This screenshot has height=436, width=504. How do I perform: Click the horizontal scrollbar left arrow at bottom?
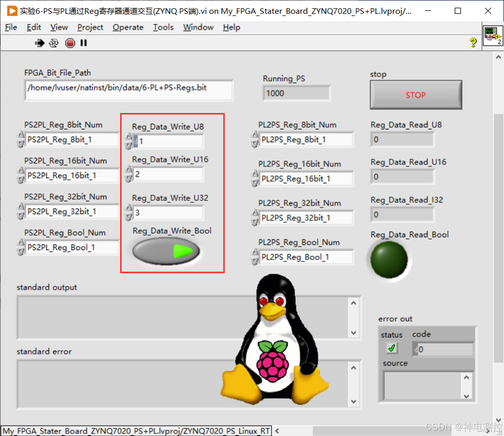277,431
